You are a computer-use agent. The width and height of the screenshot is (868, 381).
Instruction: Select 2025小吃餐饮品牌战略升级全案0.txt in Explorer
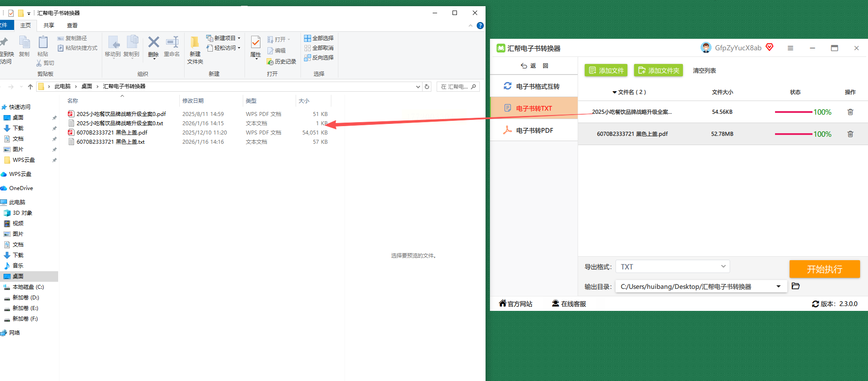[x=120, y=123]
